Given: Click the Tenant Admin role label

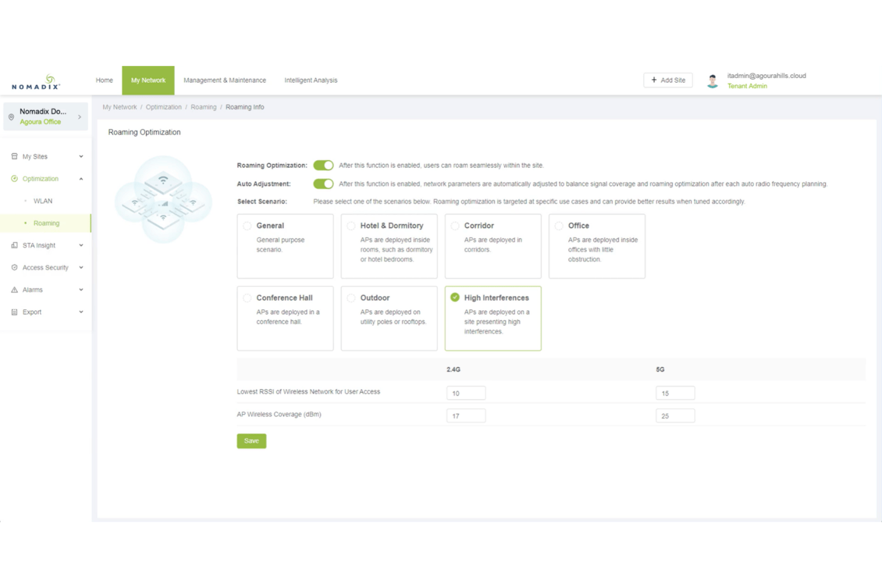Looking at the screenshot, I should tap(747, 86).
